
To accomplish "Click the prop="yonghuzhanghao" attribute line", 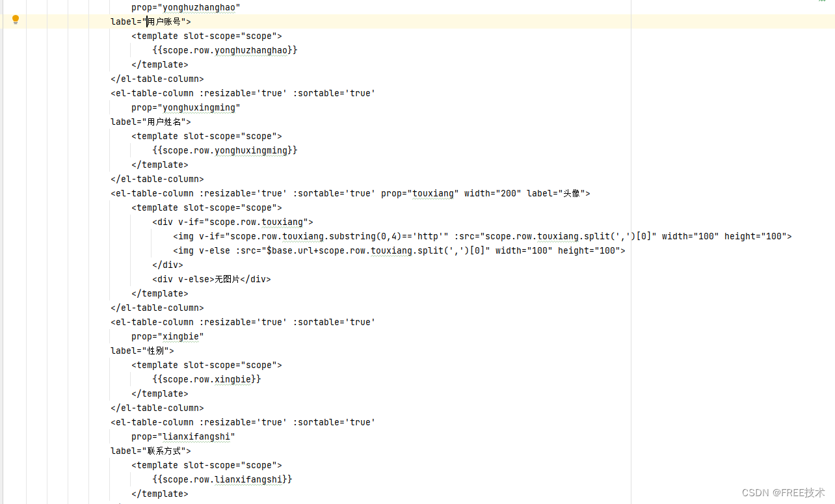I will click(x=185, y=7).
